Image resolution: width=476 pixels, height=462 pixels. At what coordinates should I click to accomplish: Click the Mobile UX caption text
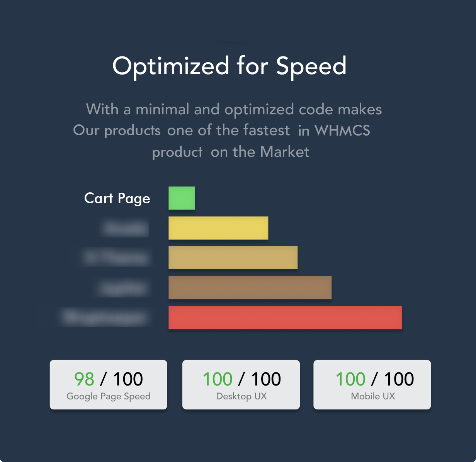tap(373, 396)
